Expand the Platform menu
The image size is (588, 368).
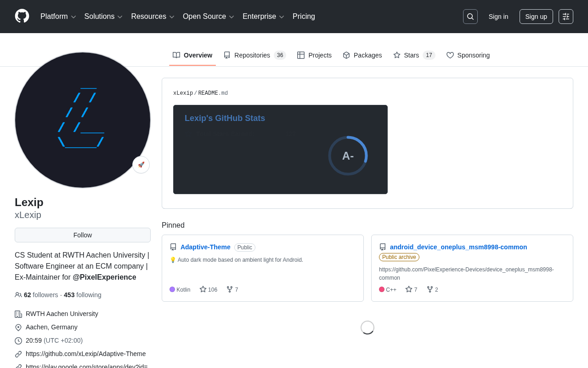tap(58, 17)
